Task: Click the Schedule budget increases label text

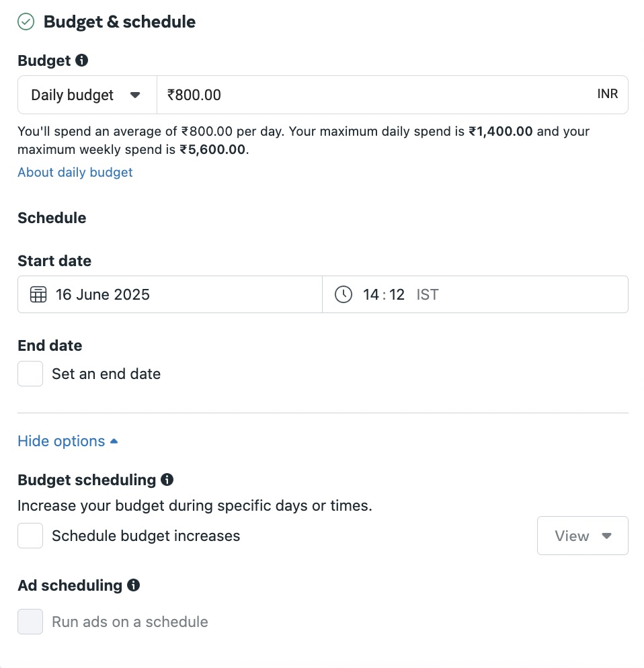Action: 146,536
